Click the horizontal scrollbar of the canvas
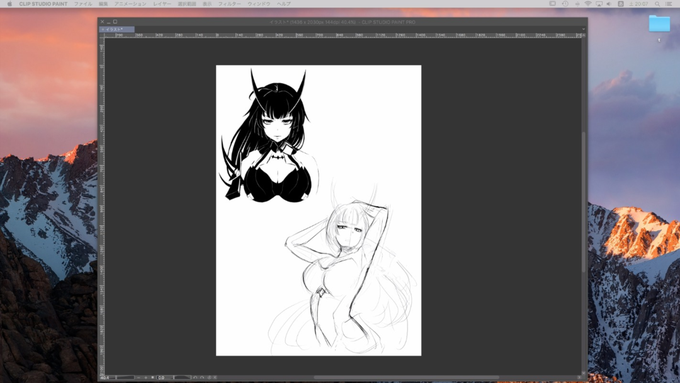 (406, 377)
